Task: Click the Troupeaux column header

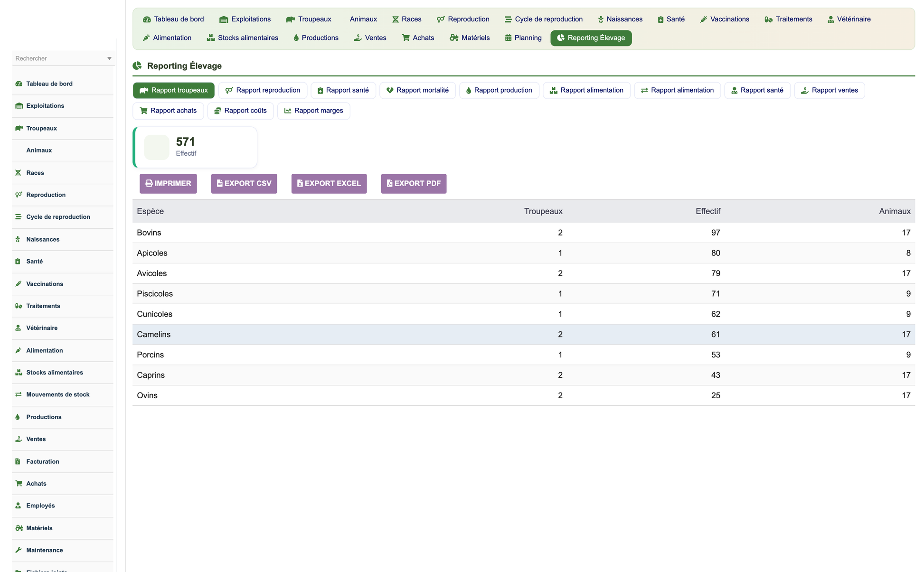Action: click(x=543, y=211)
